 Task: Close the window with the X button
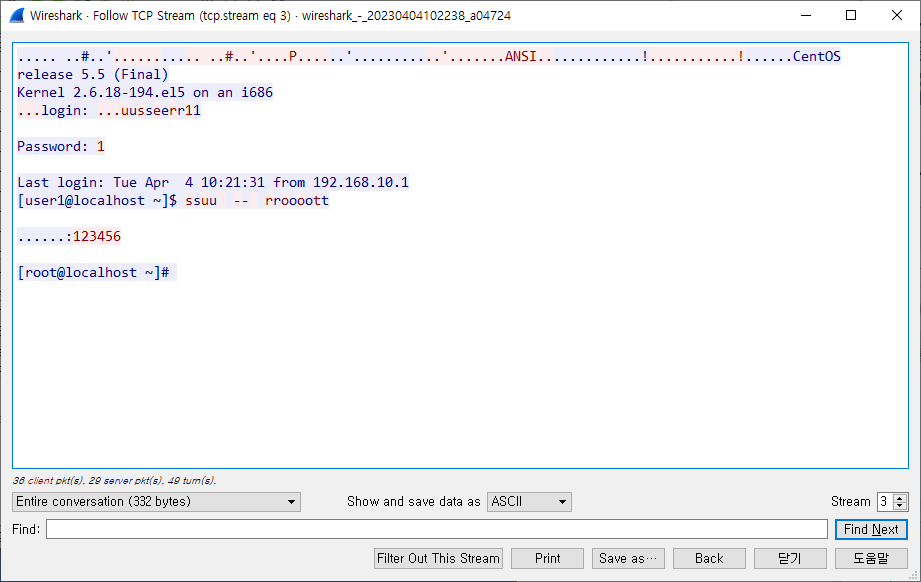pos(896,15)
